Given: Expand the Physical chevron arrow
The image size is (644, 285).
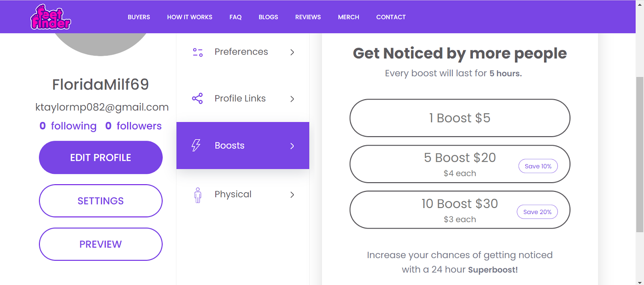Looking at the screenshot, I should pos(292,195).
